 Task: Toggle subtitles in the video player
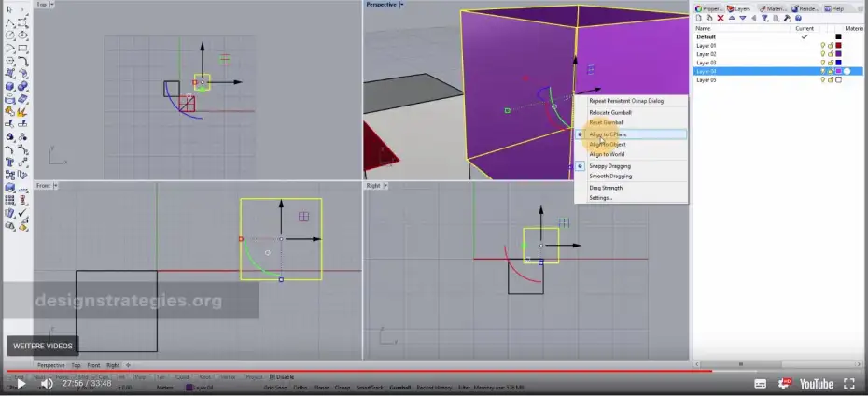point(761,384)
